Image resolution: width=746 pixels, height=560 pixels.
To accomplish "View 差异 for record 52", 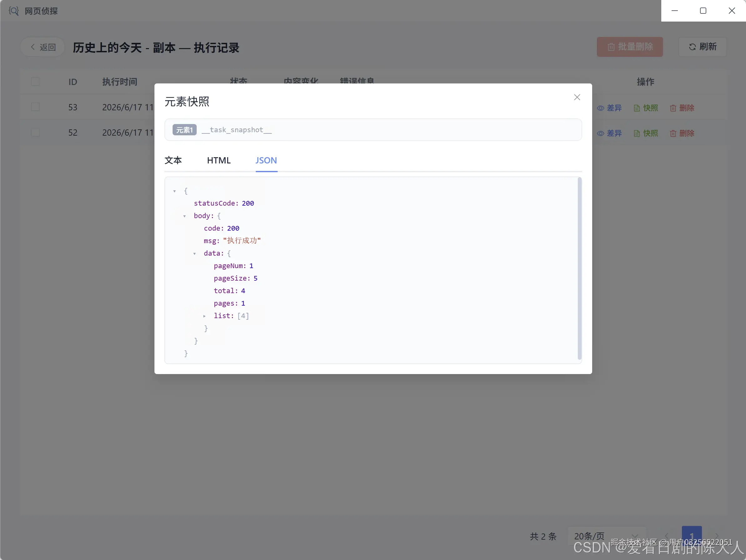I will click(609, 133).
